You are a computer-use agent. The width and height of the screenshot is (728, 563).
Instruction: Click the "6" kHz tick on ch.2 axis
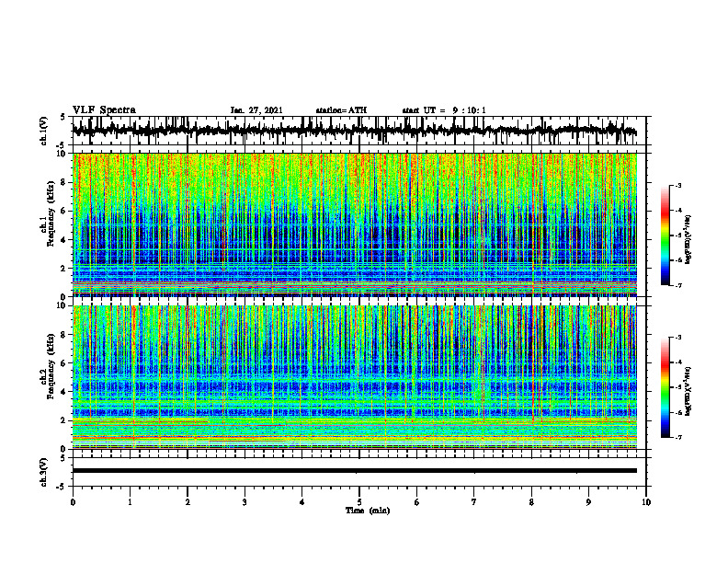point(64,363)
